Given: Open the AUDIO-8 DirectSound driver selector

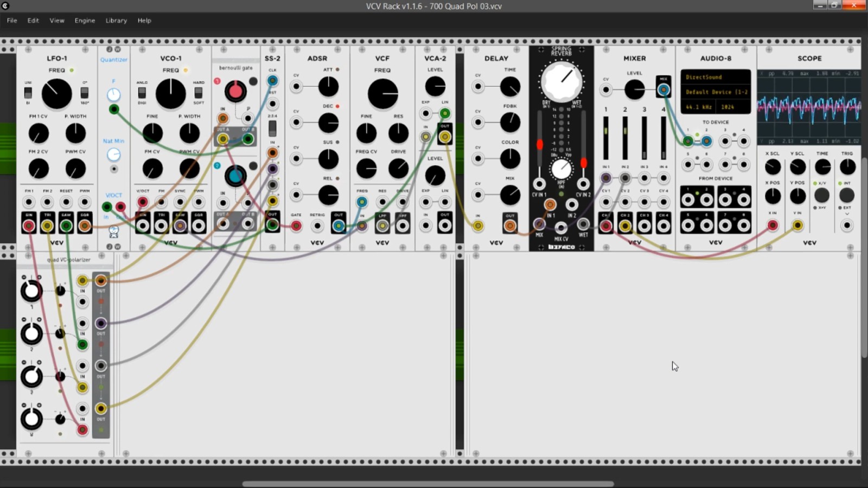Looking at the screenshot, I should point(716,77).
